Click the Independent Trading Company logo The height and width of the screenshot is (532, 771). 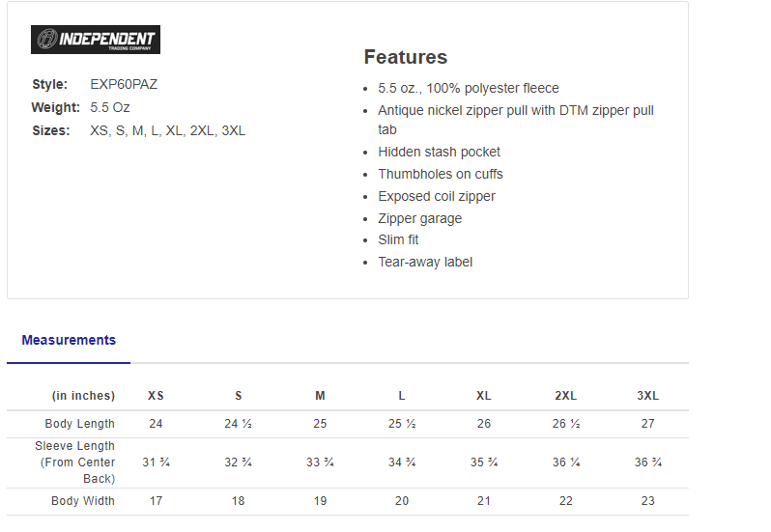96,40
